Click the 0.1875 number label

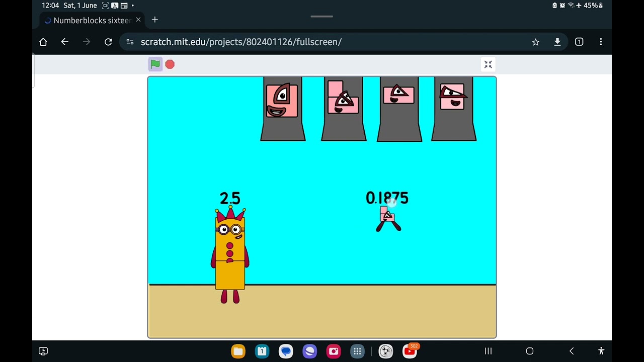[x=387, y=198]
